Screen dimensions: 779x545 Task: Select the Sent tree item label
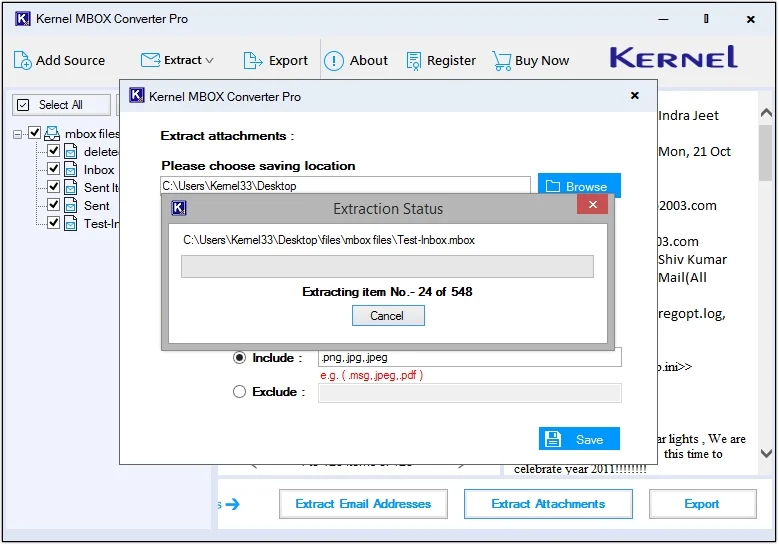(96, 206)
